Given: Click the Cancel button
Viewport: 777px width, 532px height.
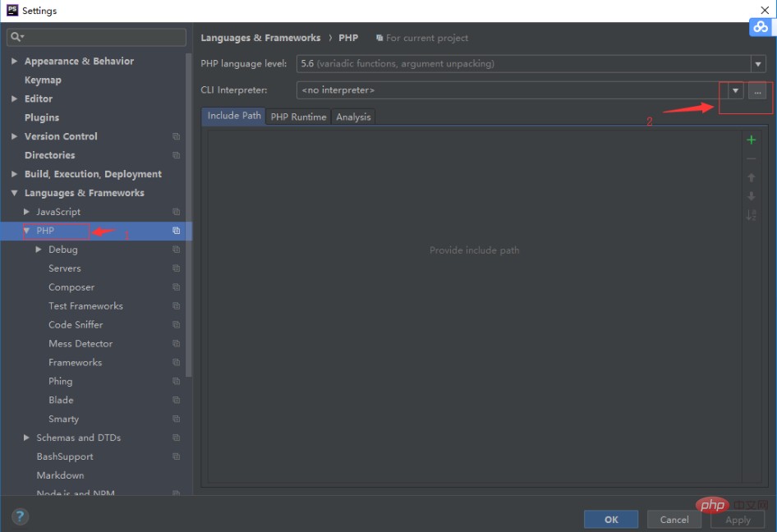Looking at the screenshot, I should [674, 519].
